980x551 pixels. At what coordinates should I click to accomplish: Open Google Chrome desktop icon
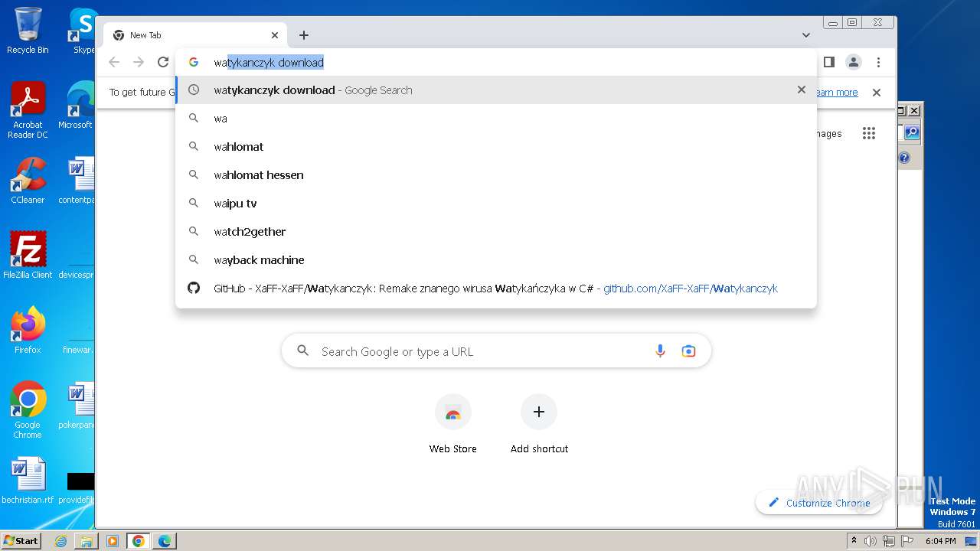[28, 409]
